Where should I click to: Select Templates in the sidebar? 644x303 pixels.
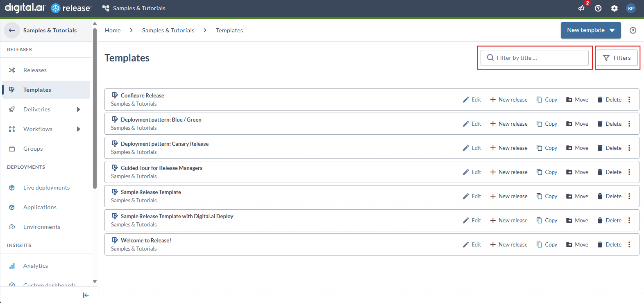coord(46,90)
